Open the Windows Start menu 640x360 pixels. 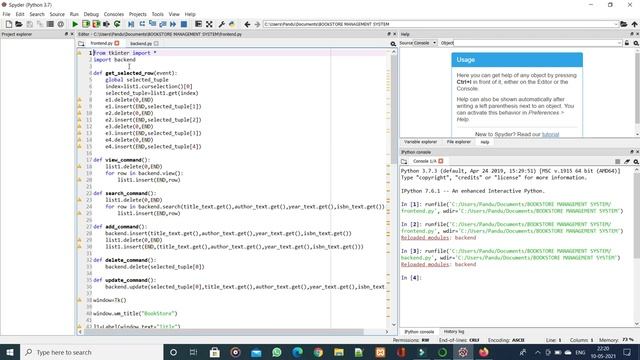[x=10, y=352]
